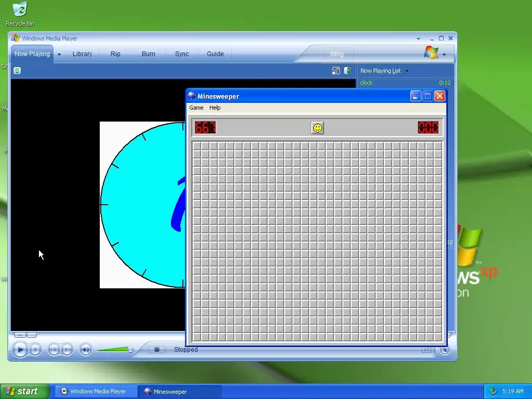Click the timer display in Minesweeper
Screen dimensions: 532x399
[428, 128]
